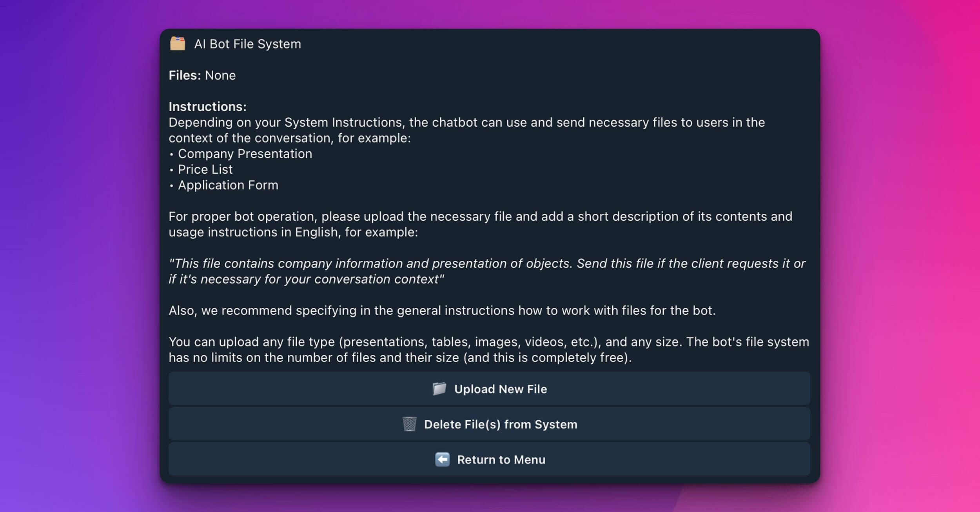Click the bold Instructions: heading
Screen dimensions: 980x512
coord(207,107)
